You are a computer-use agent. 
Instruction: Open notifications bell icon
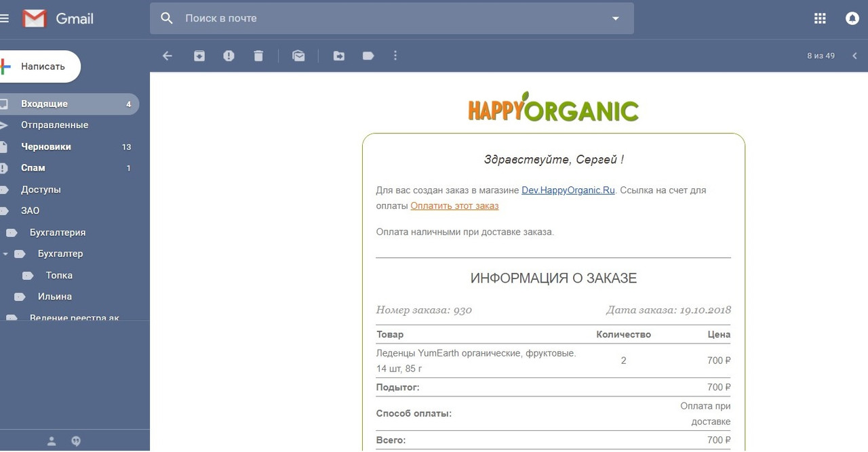(x=852, y=18)
